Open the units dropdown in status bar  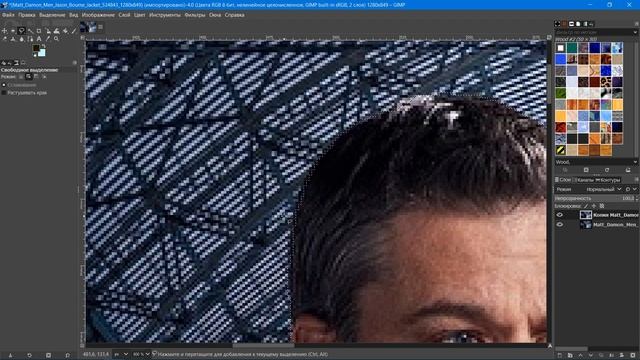click(121, 354)
